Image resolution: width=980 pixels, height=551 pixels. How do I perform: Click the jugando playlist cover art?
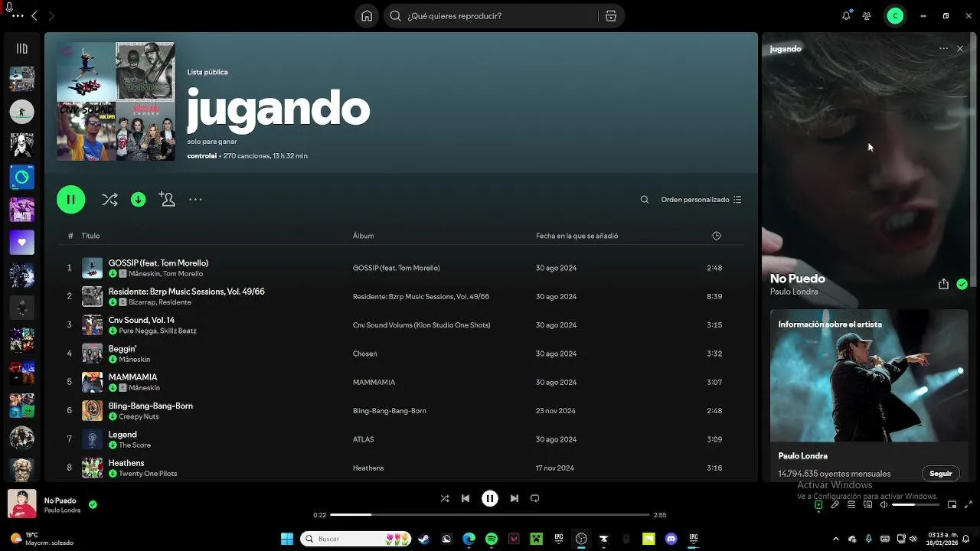[x=116, y=101]
